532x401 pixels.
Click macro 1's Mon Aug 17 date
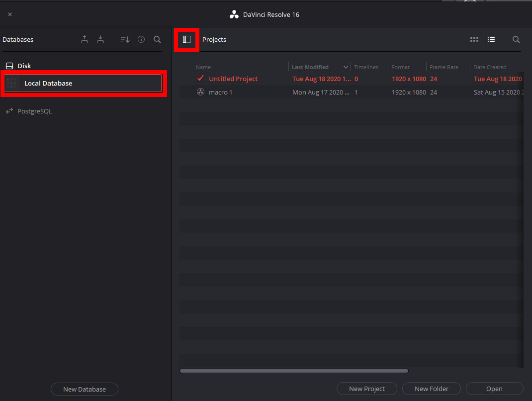pos(321,93)
